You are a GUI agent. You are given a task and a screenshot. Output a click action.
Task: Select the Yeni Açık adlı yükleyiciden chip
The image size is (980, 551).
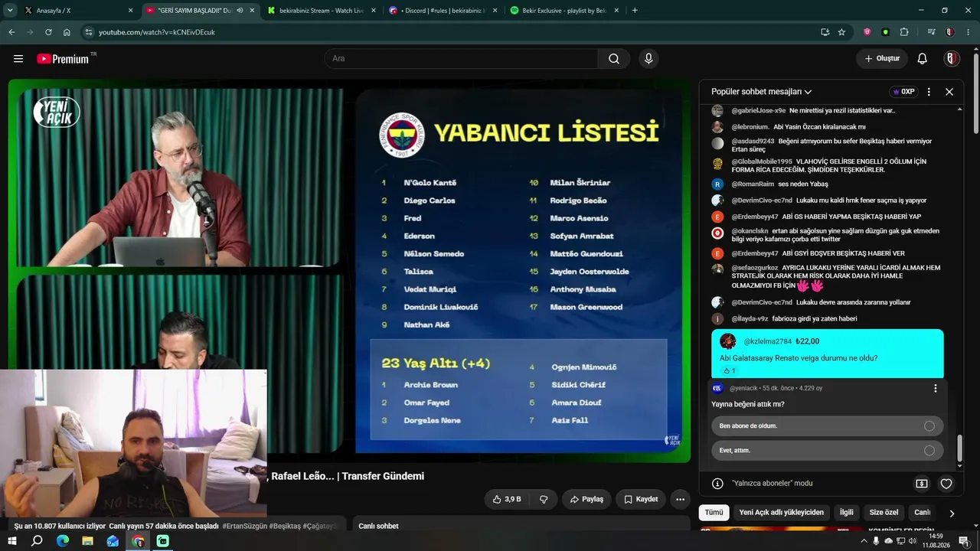(x=782, y=513)
